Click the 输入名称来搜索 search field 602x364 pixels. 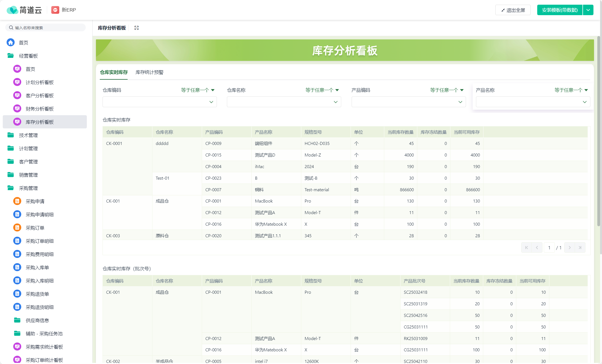click(x=45, y=28)
